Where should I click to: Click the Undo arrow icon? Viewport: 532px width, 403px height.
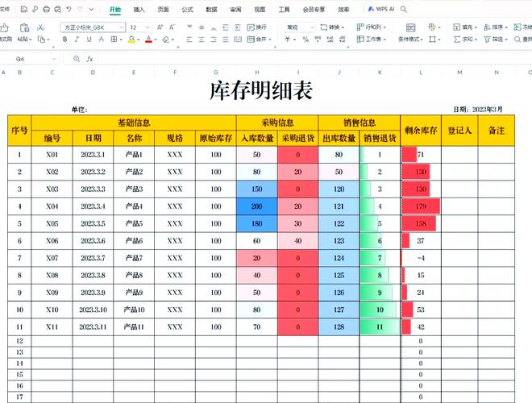[69, 9]
